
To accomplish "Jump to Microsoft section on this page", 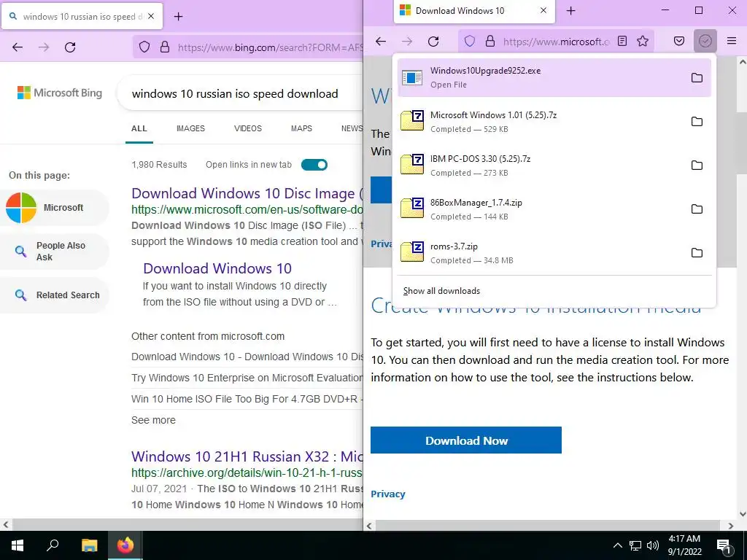I will point(53,208).
